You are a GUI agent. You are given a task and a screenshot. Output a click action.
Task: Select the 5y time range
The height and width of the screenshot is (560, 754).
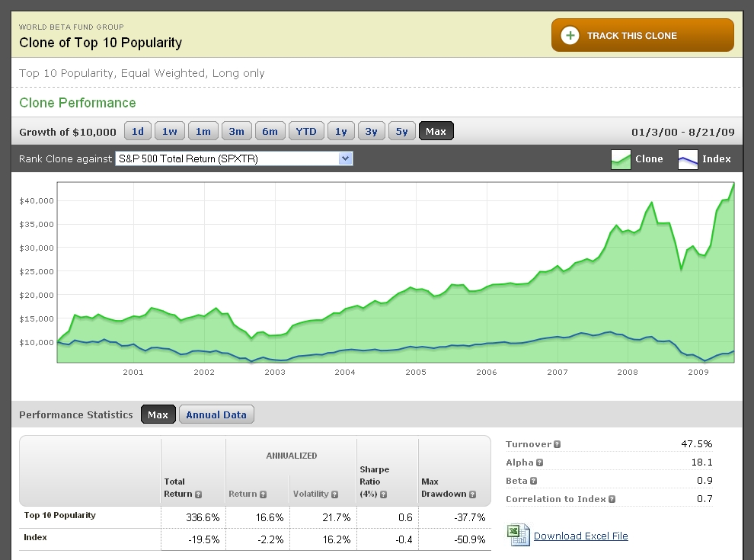401,131
